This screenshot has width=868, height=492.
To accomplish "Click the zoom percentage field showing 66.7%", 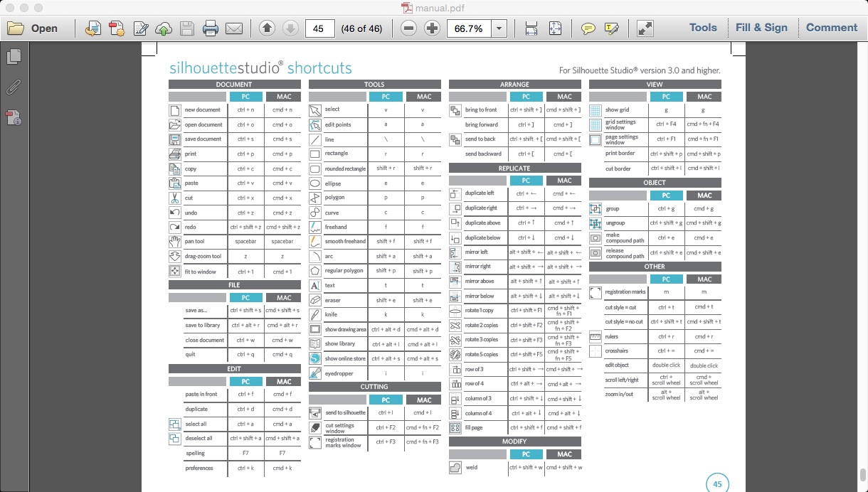I will (x=469, y=28).
